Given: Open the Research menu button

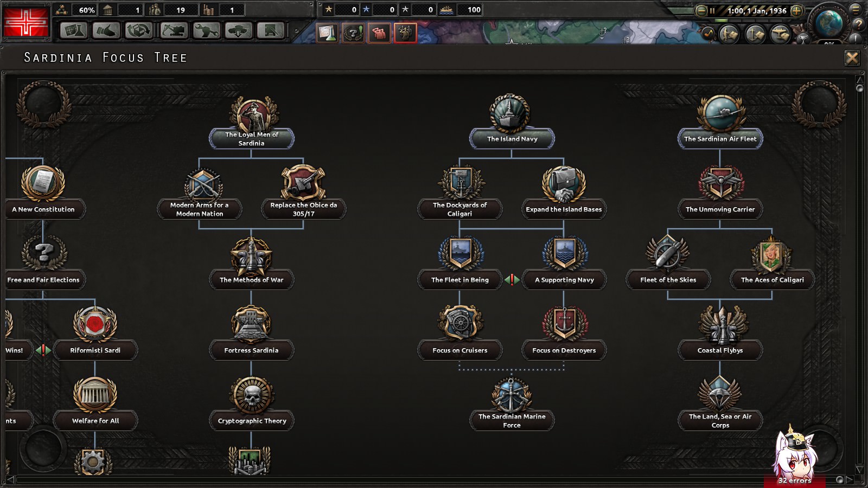Looking at the screenshot, I should click(x=74, y=30).
